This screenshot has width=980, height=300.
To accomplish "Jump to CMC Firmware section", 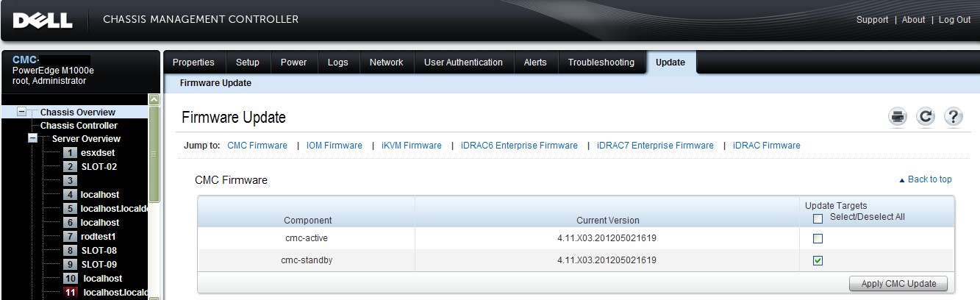I will click(257, 146).
